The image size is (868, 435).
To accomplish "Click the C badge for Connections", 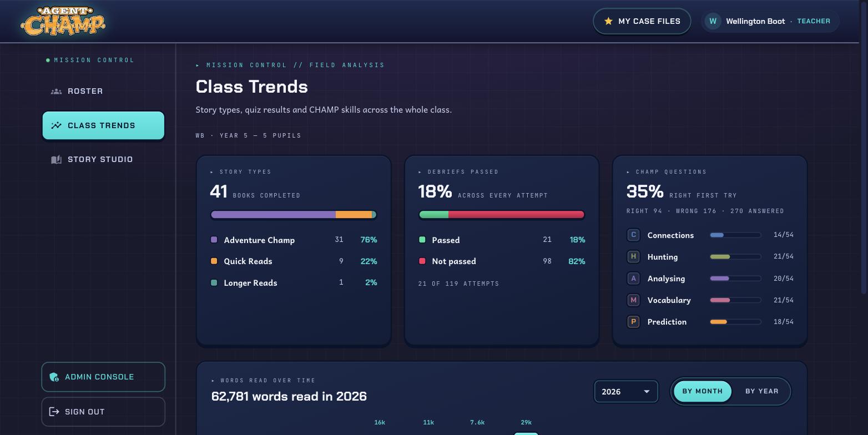I will click(x=633, y=235).
